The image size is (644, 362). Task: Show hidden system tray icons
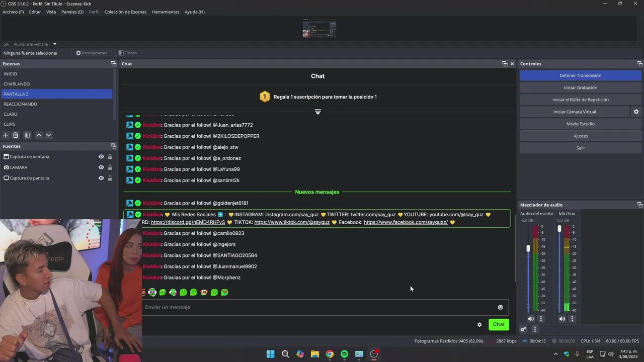(555, 354)
